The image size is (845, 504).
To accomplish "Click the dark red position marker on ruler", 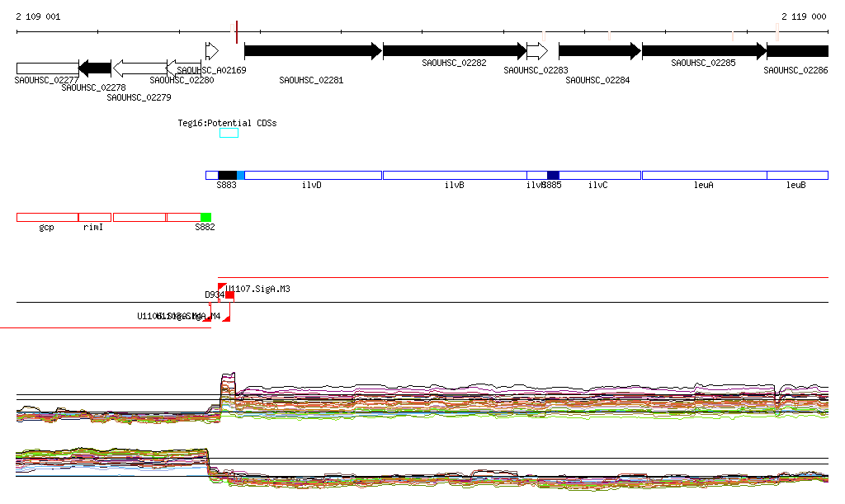I will pyautogui.click(x=237, y=32).
